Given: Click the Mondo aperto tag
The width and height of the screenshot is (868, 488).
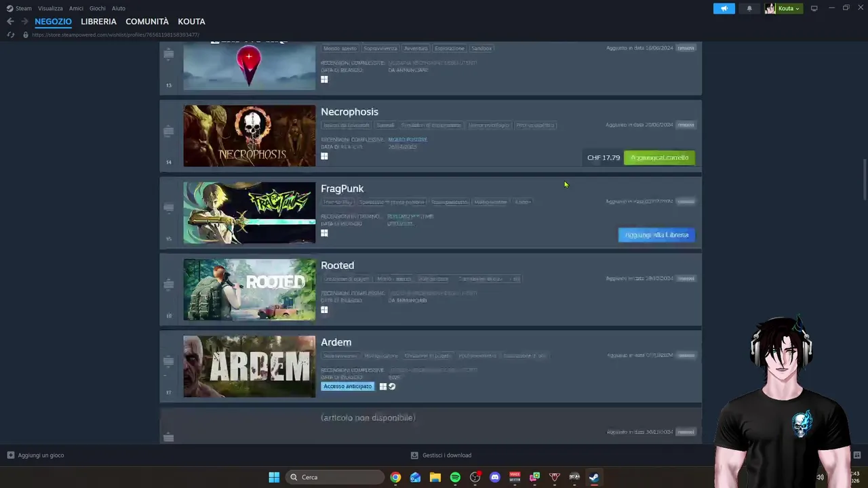Looking at the screenshot, I should click(x=340, y=48).
